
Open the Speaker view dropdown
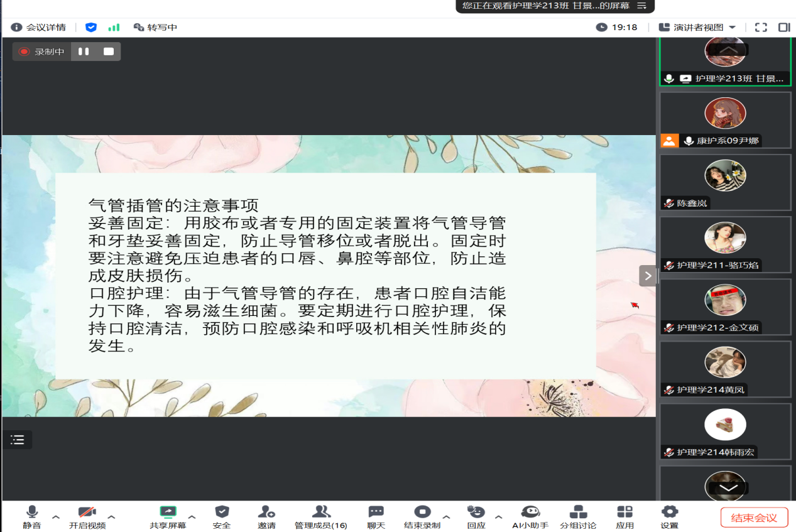pos(697,27)
